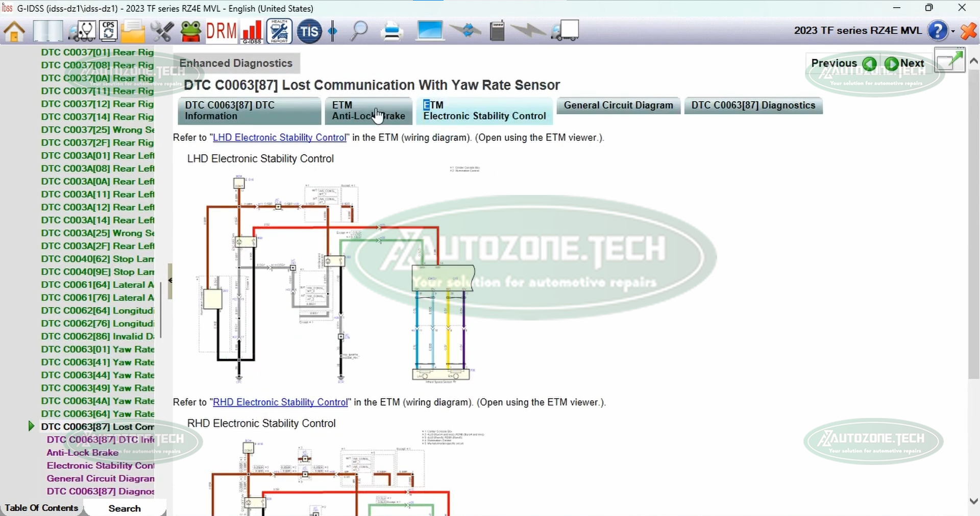
Task: Open DTC C0063[87] Diagnostics tab
Action: [x=753, y=106]
